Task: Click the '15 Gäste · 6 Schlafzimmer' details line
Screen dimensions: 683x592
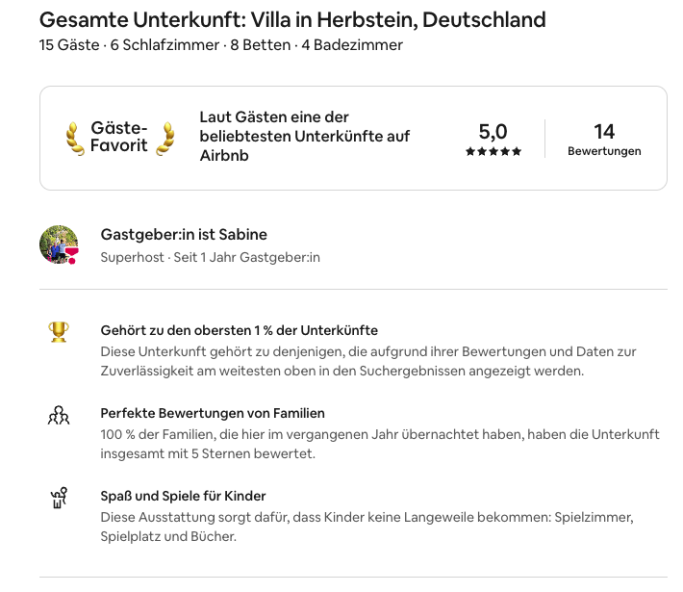Action: 220,45
